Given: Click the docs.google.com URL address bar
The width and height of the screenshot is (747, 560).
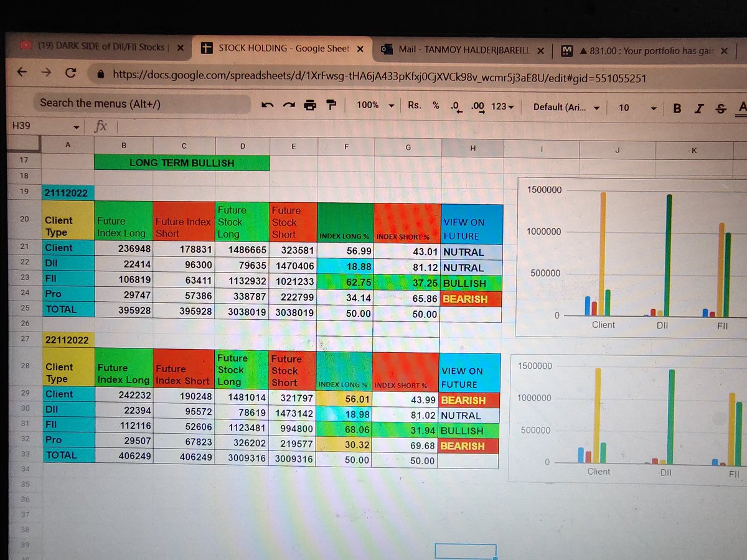Looking at the screenshot, I should coord(380,77).
